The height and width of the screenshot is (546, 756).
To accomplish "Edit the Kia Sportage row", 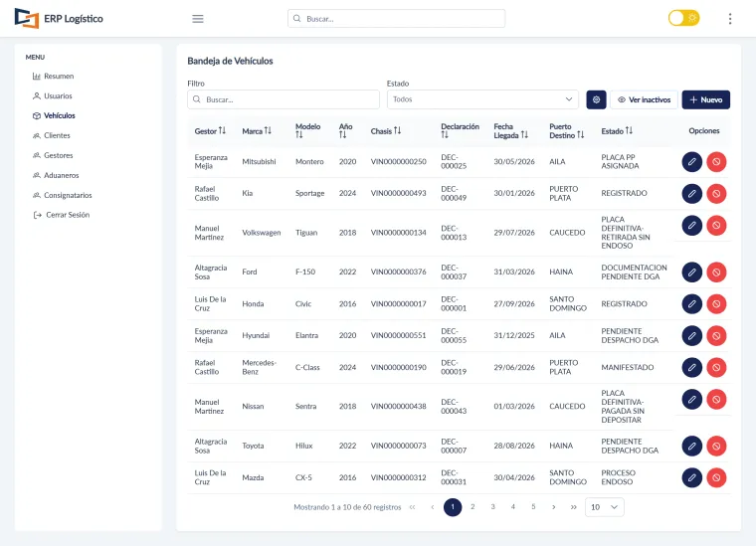I will [691, 194].
